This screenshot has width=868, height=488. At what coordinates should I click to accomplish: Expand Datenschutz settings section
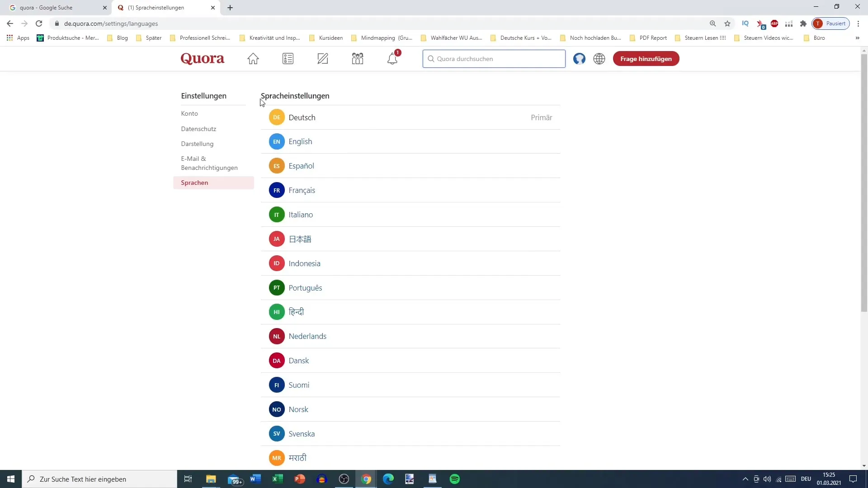(198, 129)
